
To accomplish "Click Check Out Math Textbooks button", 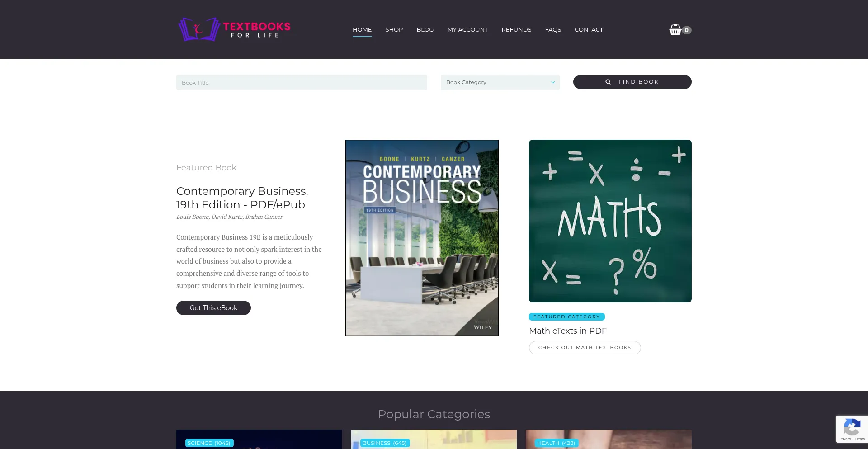I will pos(585,348).
